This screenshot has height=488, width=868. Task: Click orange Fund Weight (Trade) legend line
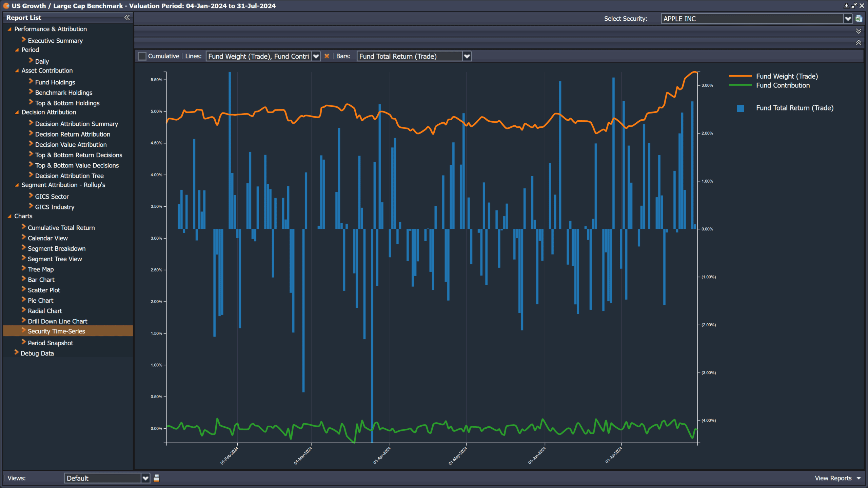740,76
